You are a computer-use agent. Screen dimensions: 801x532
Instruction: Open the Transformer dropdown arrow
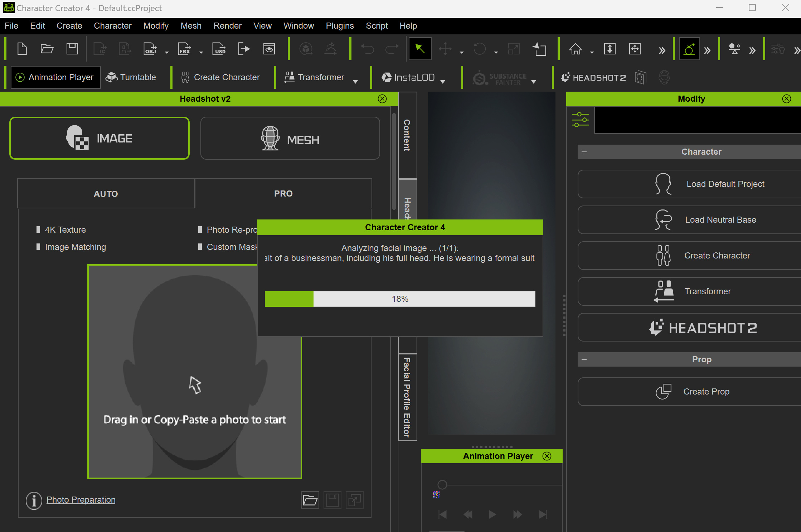pos(355,82)
